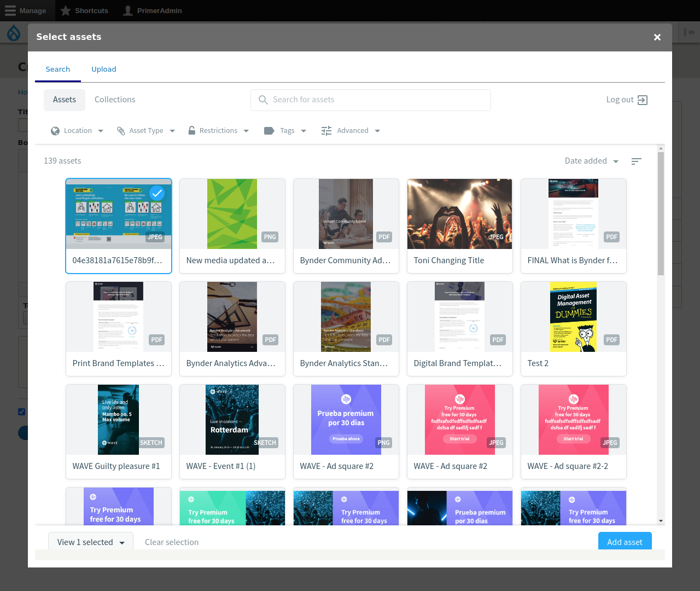Viewport: 700px width, 591px height.
Task: Click the search magnifier icon
Action: 263,100
